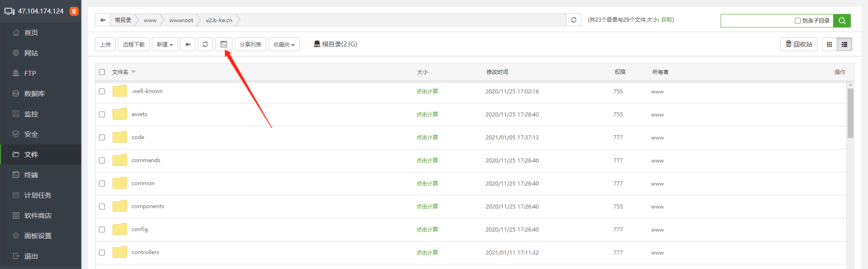Click the 修改时间 column header
Screen dimensions: 868x269
(x=497, y=72)
